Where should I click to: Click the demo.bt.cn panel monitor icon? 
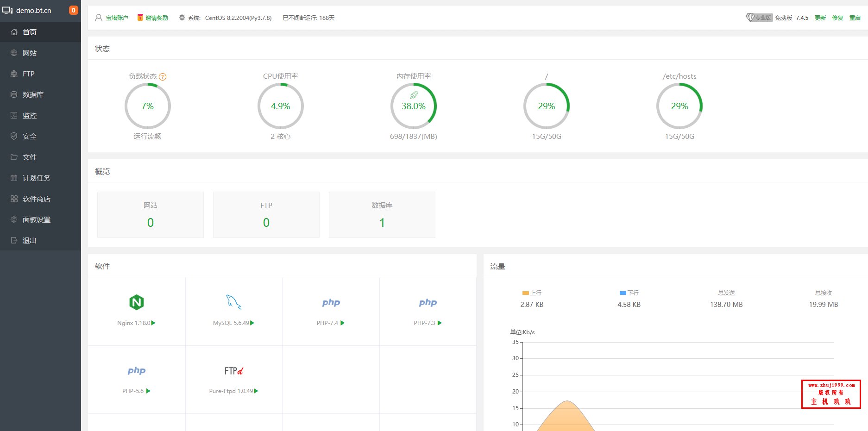(x=7, y=10)
